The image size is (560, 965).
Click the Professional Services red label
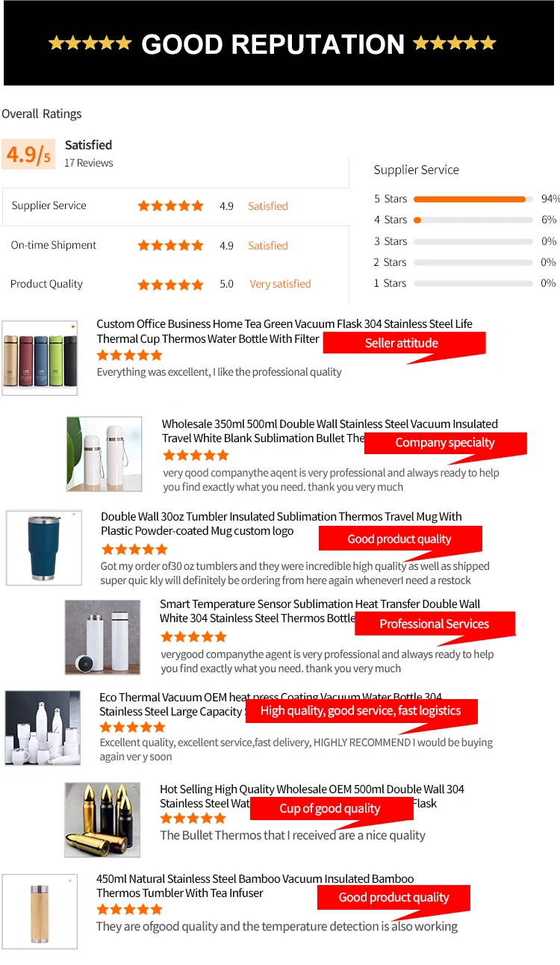point(435,624)
